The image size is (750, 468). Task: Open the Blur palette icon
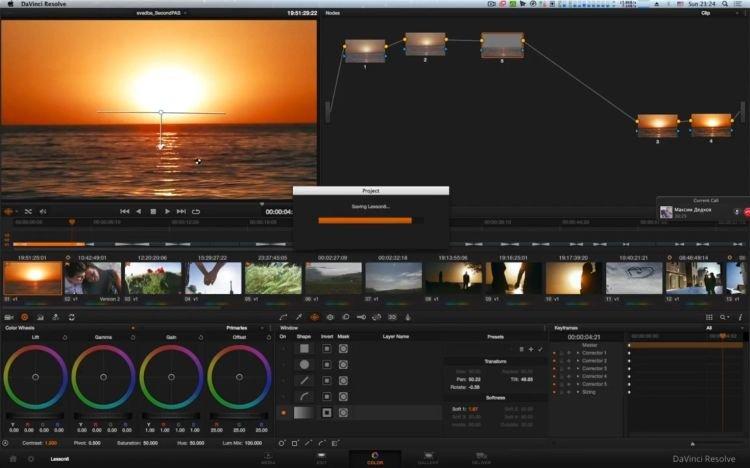tap(346, 317)
